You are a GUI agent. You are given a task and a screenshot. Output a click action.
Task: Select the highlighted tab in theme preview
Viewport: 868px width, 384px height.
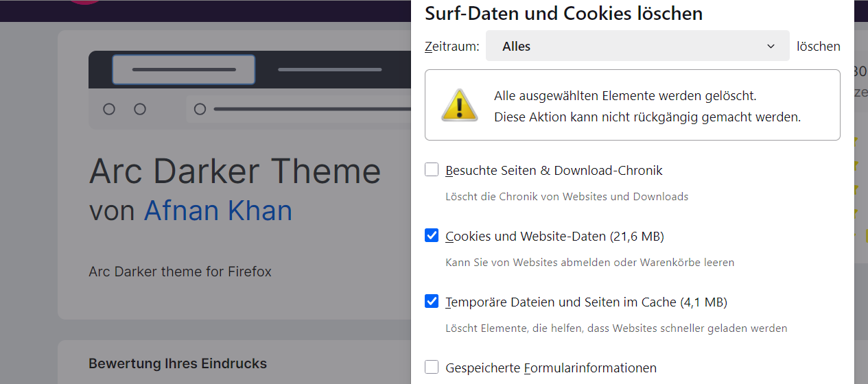click(184, 69)
